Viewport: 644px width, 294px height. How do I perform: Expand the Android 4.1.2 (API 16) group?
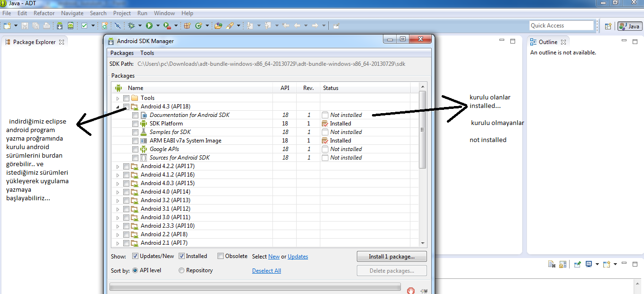point(118,175)
